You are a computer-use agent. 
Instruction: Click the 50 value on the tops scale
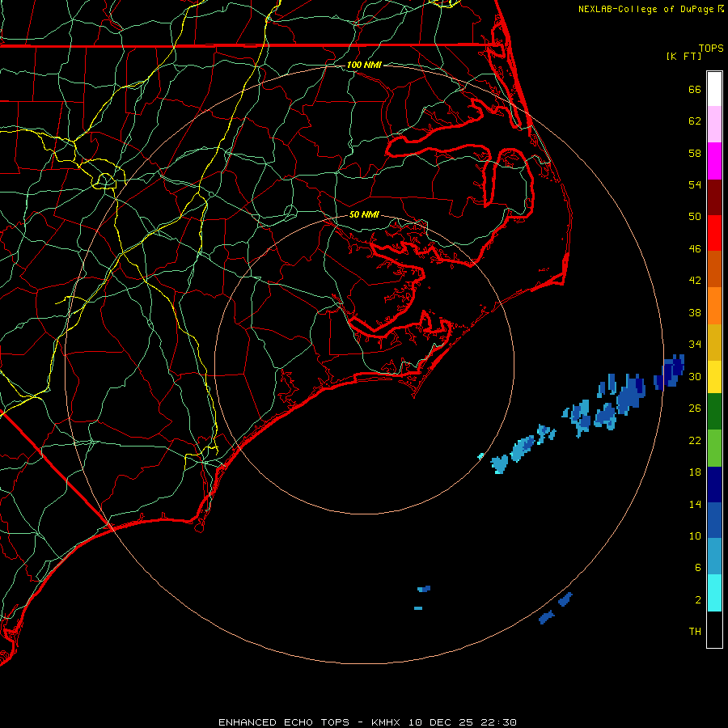[695, 217]
